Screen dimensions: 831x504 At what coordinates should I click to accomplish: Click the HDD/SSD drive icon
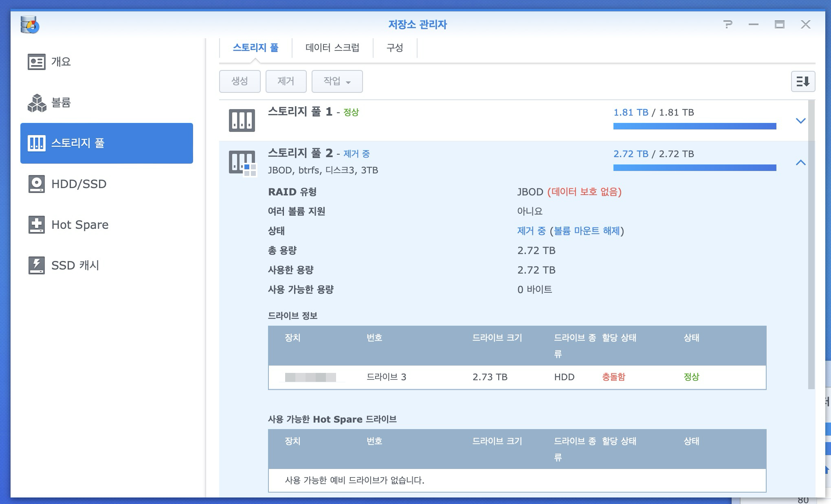36,184
